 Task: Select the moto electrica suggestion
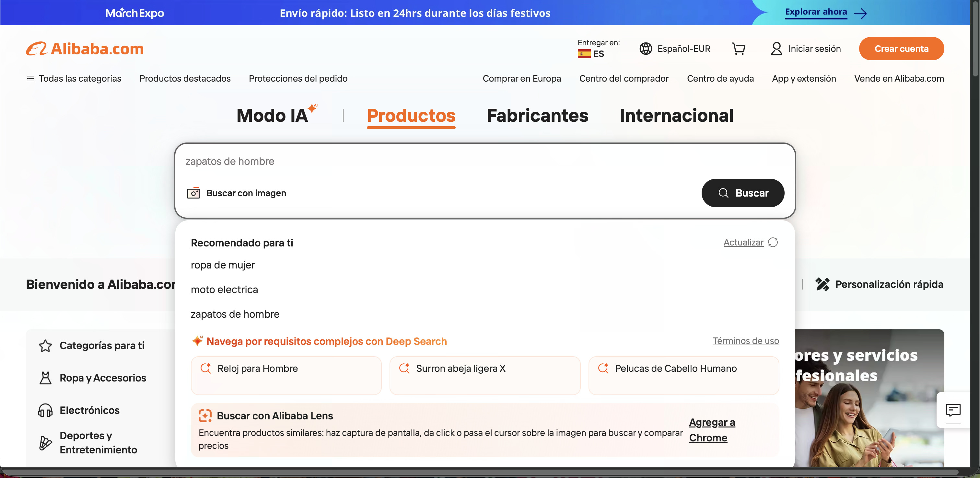point(224,290)
